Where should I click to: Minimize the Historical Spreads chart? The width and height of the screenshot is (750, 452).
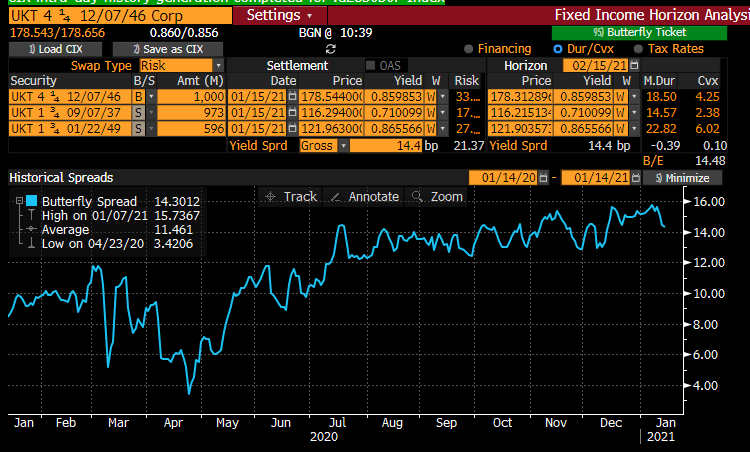(683, 178)
